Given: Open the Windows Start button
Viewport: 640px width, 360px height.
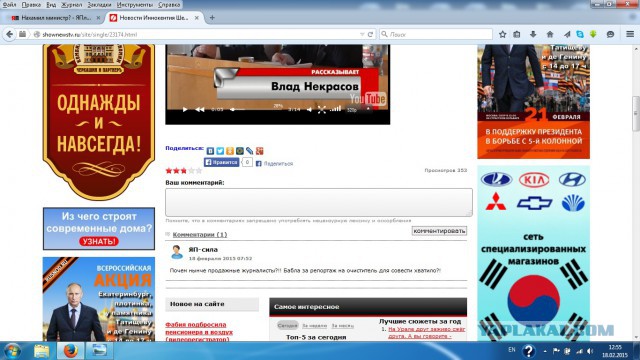Looking at the screenshot, I should (11, 351).
